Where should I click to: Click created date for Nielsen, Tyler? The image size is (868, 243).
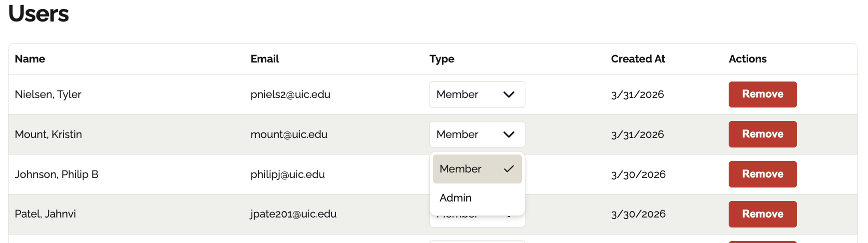pyautogui.click(x=638, y=94)
